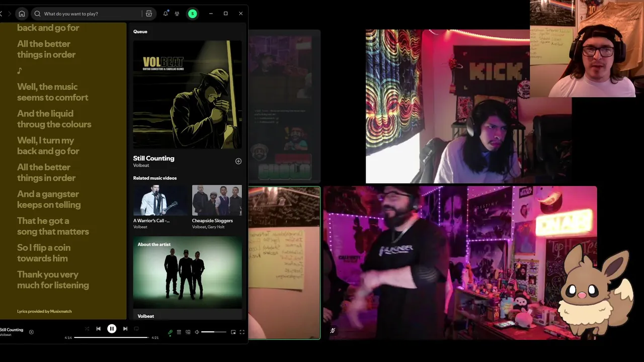Click "Lyrics provided by Musixmatch" text
Image resolution: width=644 pixels, height=362 pixels.
(44, 311)
